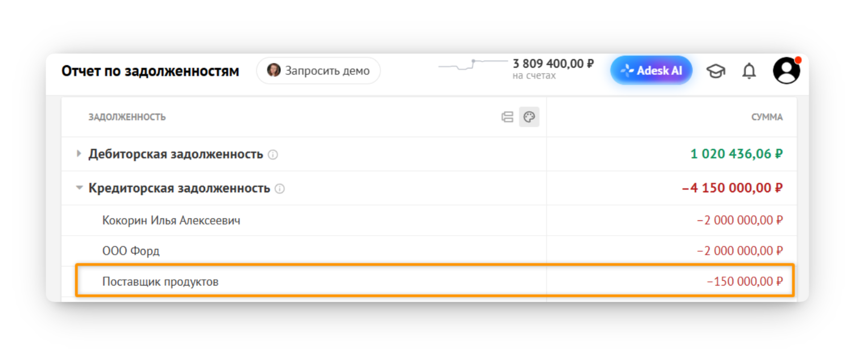Click the 3 809 400,00 ₽ account balance
The width and height of the screenshot is (868, 355).
click(553, 64)
